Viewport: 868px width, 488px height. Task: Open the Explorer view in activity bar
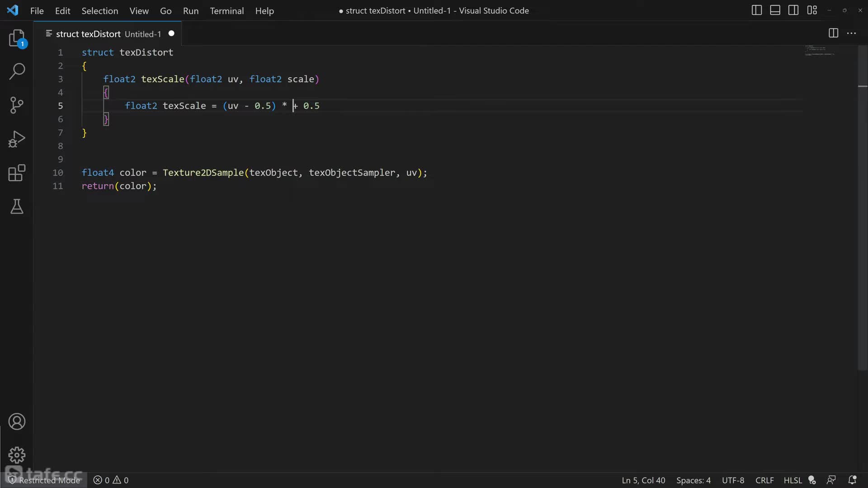click(x=17, y=38)
